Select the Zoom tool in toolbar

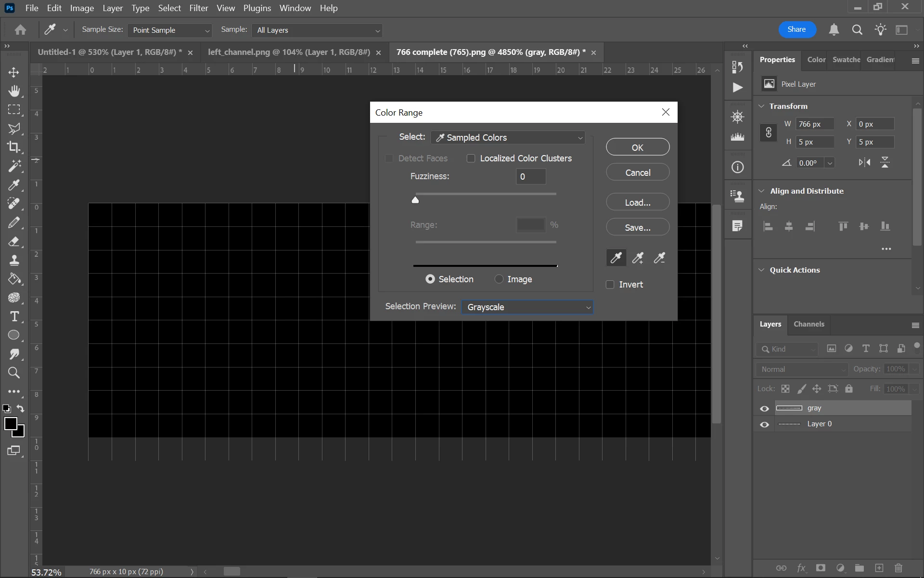tap(14, 372)
